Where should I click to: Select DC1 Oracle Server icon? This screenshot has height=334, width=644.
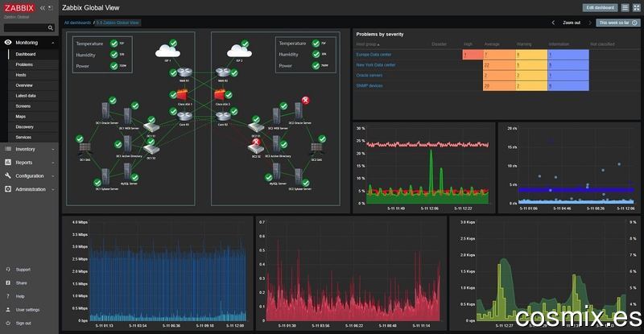[105, 111]
